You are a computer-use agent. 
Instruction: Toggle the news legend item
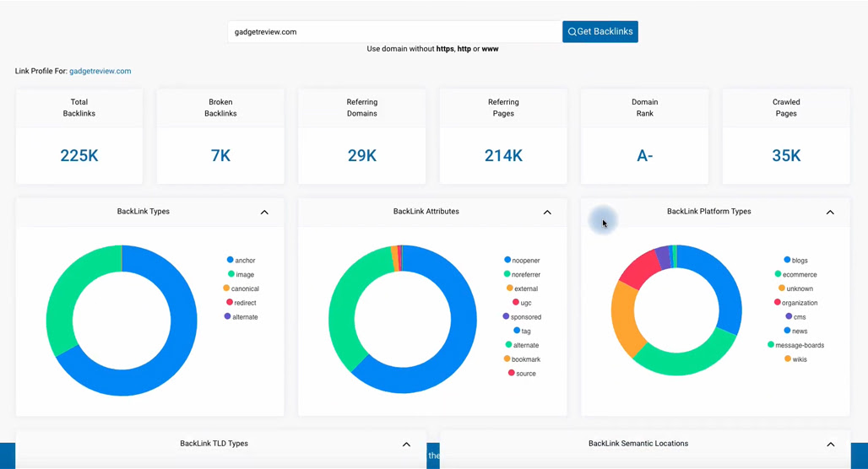[x=795, y=331]
